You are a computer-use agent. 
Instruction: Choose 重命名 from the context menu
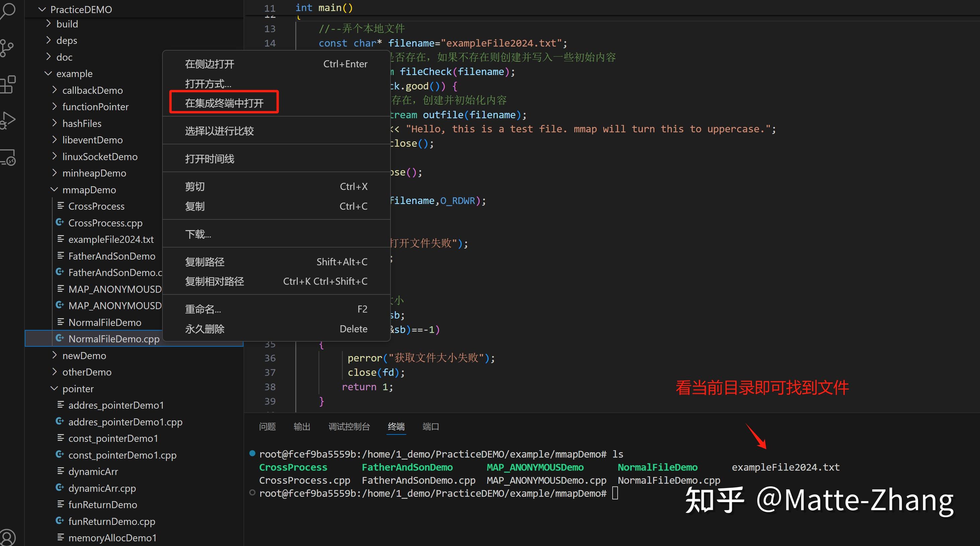[202, 309]
